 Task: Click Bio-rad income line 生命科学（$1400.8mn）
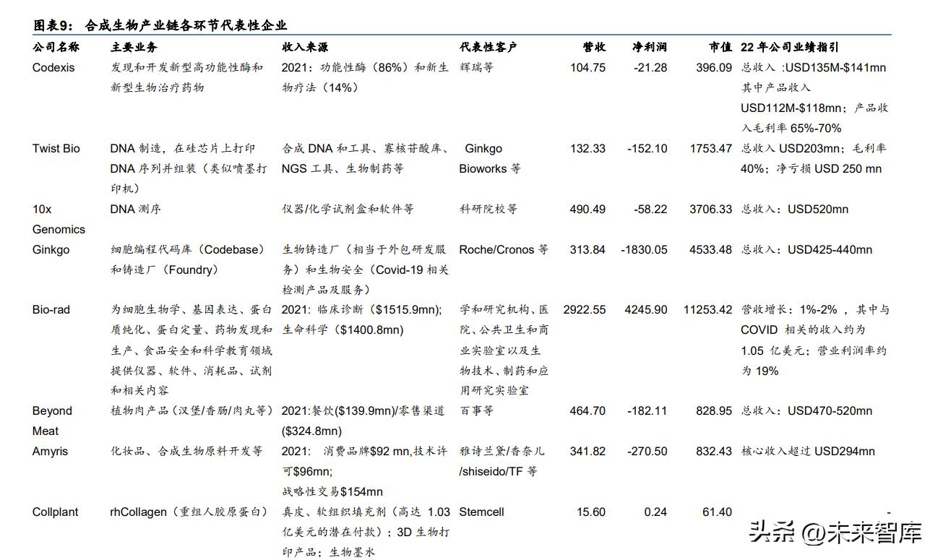point(343,329)
